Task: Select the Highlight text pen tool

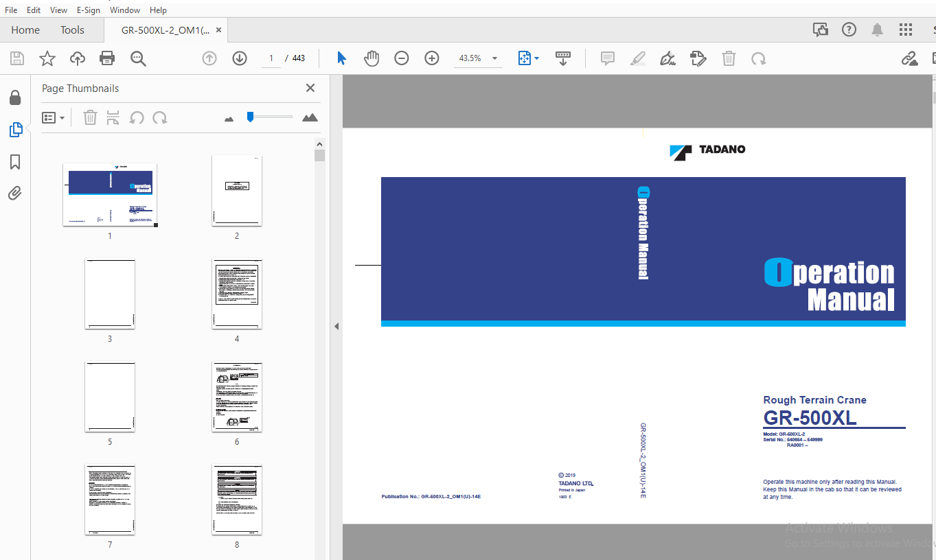Action: [638, 58]
